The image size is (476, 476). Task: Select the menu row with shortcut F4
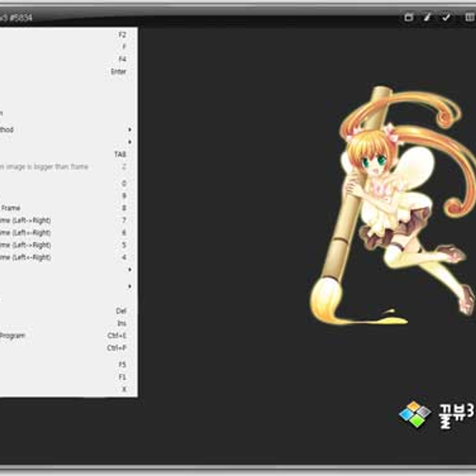click(69, 59)
